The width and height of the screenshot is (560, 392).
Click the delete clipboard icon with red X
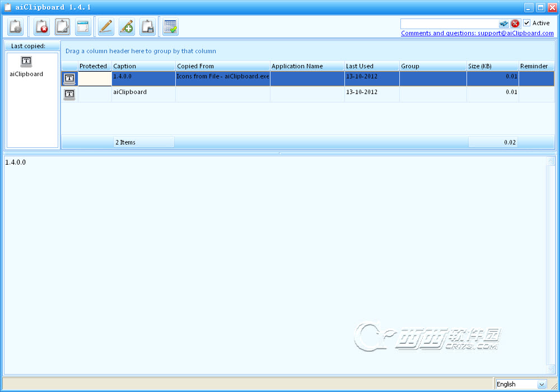point(41,27)
